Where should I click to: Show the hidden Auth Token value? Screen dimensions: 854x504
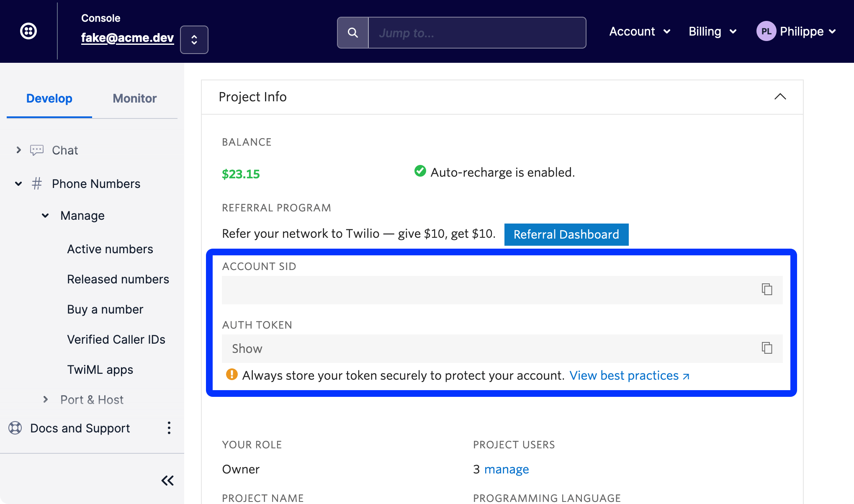247,348
